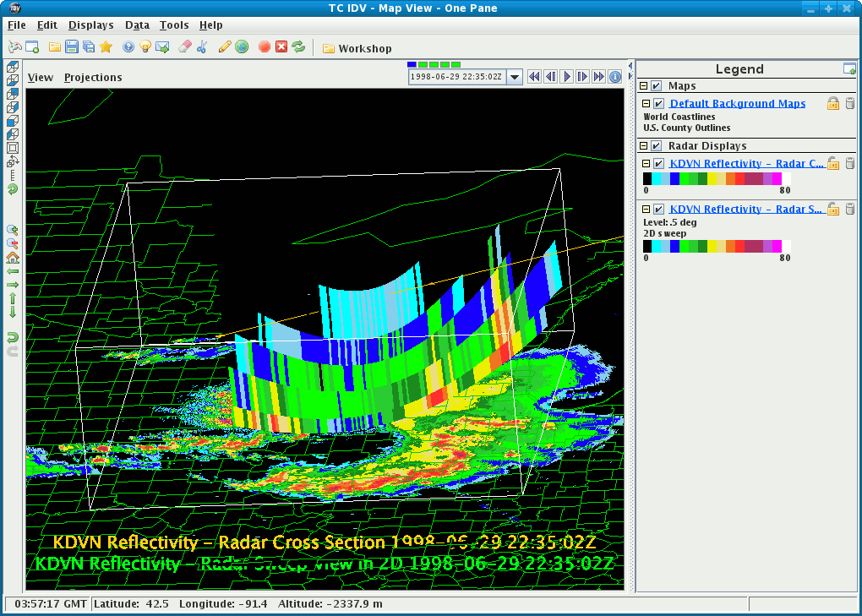Click the first KDVN Reflectivity color bar

pos(717,178)
